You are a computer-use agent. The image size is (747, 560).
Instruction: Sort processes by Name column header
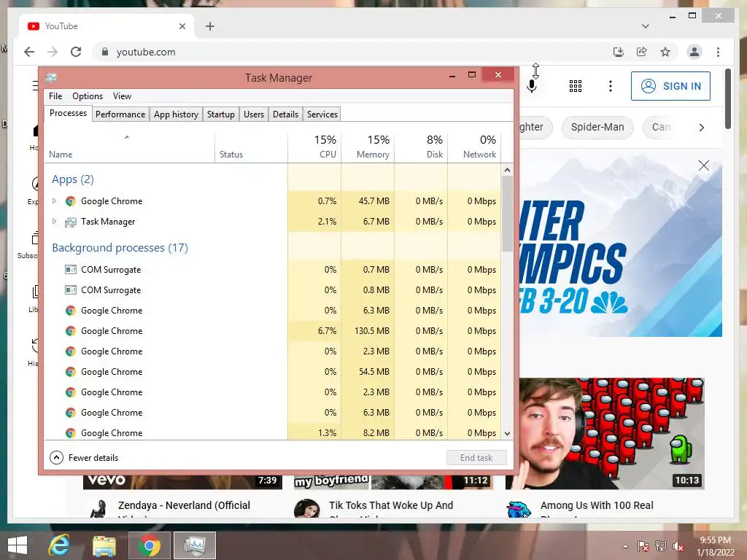click(129, 146)
